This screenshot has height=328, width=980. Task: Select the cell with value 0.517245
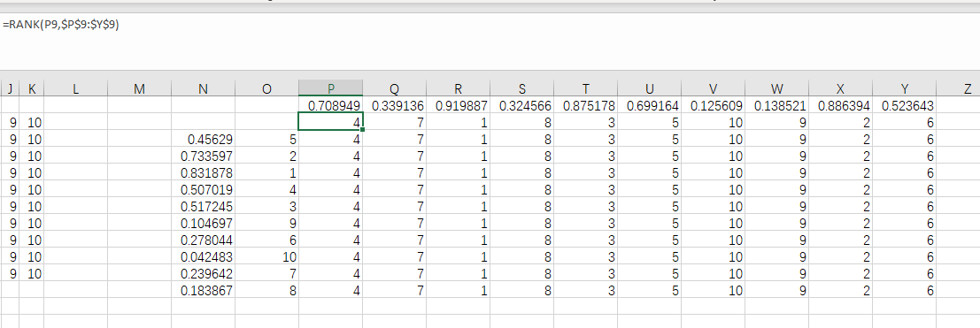[203, 205]
